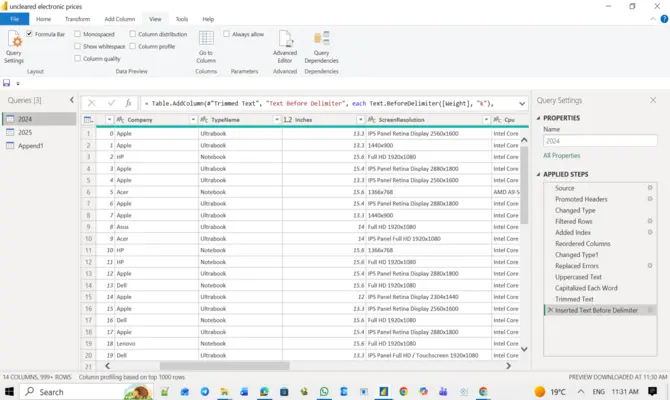Screen dimensions: 670x400
Task: Open the Help ribbon tab
Action: click(208, 19)
